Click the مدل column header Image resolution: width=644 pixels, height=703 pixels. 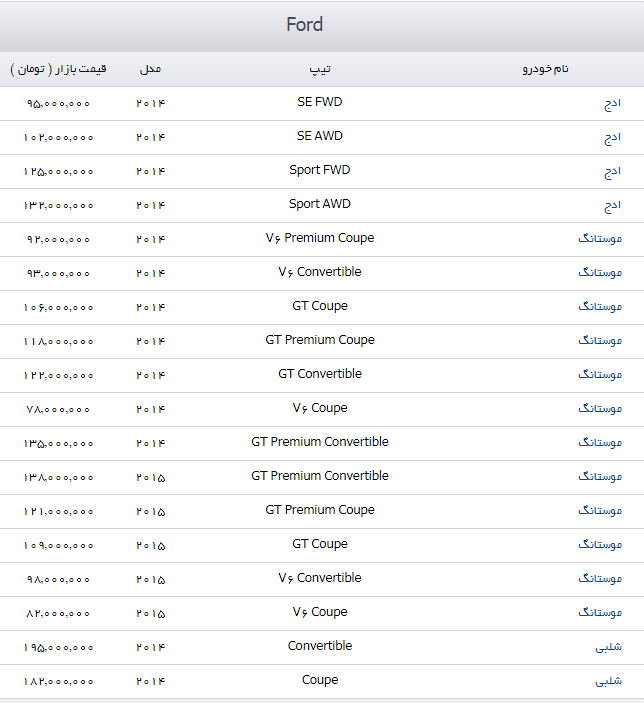[150, 69]
